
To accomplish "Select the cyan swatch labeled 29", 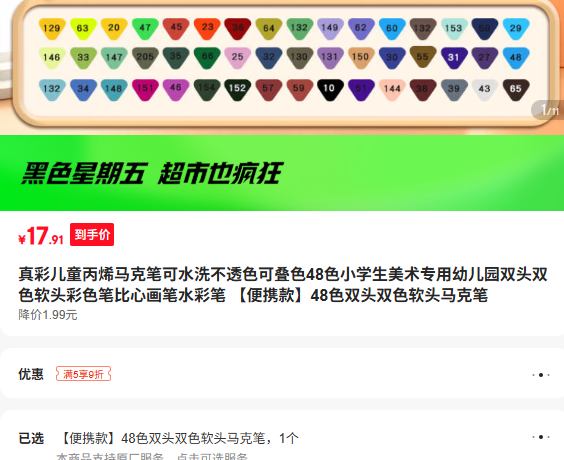I will tap(516, 28).
